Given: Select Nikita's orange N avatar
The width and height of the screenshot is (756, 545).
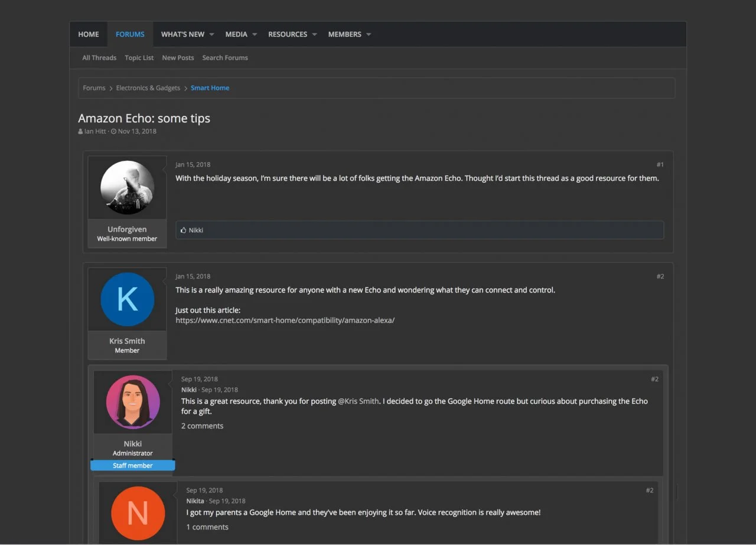Looking at the screenshot, I should 138,512.
